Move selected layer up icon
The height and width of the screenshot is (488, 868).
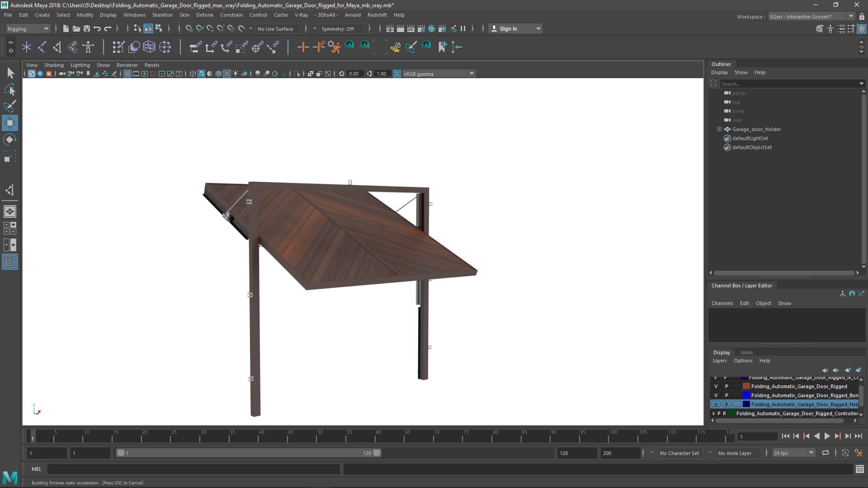pos(825,370)
